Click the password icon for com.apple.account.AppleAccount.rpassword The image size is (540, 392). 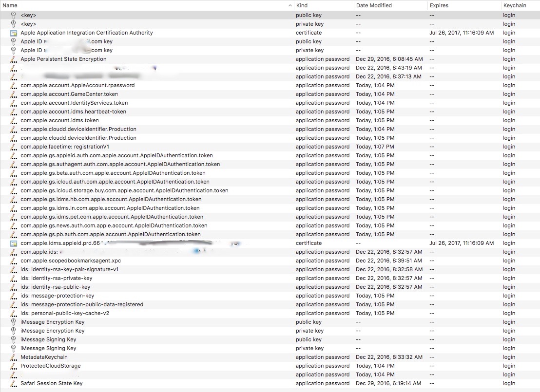(14, 85)
